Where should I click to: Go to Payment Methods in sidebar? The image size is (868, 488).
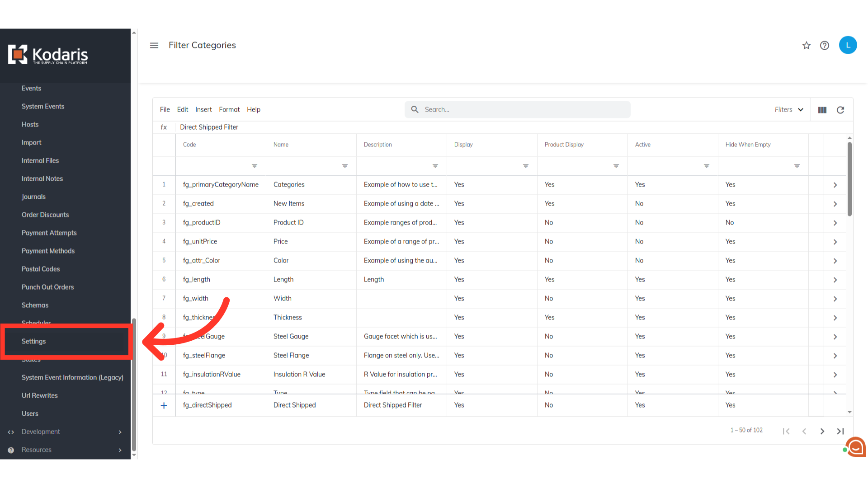48,251
